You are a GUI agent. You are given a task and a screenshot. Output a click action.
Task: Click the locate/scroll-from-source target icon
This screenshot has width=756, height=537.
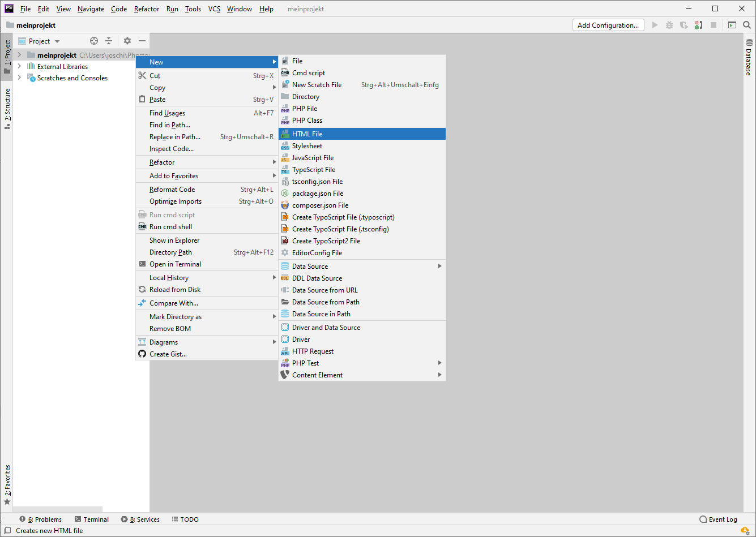[x=94, y=41]
